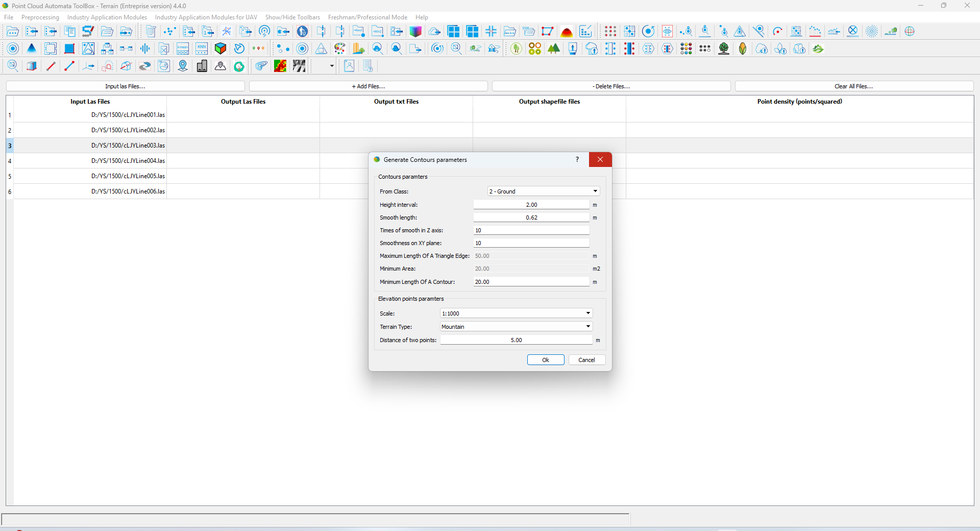Open Industry Application Modules for UAV menu
This screenshot has width=980, height=531.
[206, 17]
